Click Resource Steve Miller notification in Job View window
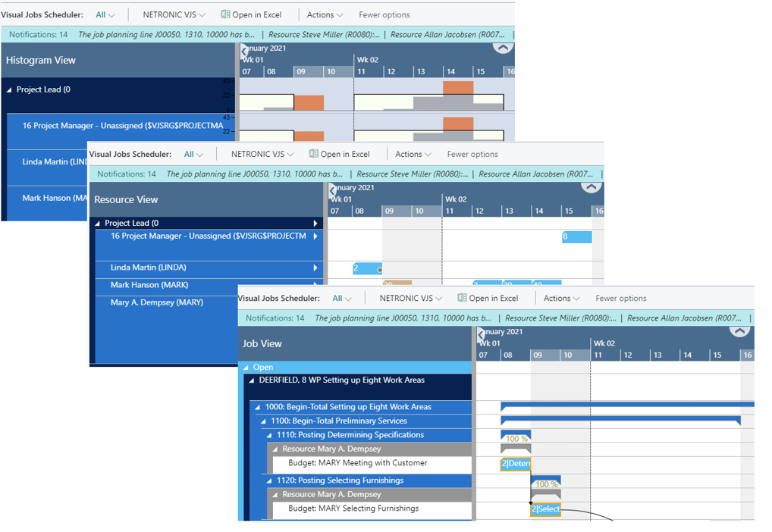Viewport: 772px width, 532px height. tap(560, 318)
